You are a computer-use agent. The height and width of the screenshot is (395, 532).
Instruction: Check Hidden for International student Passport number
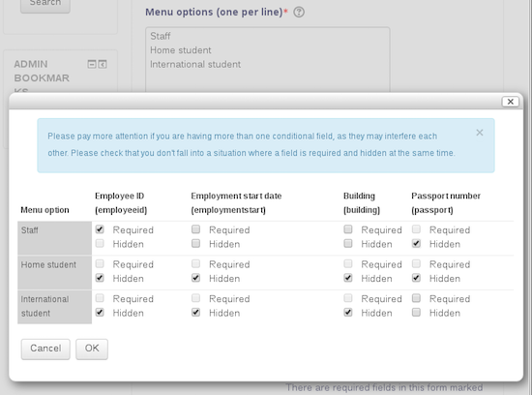416,312
